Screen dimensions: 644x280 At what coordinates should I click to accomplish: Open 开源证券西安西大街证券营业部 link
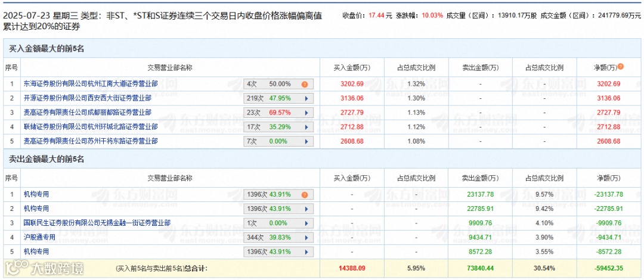click(x=88, y=98)
